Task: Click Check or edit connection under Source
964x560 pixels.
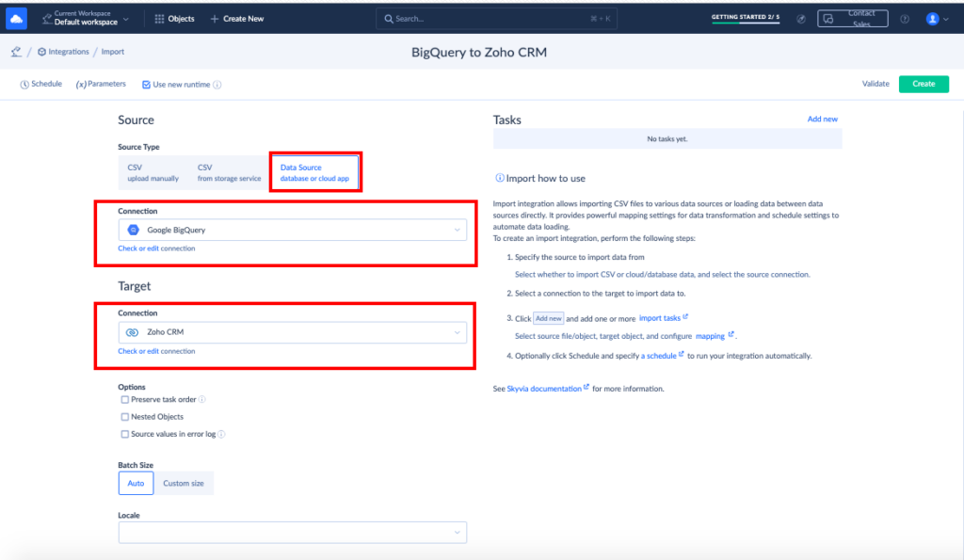Action: pyautogui.click(x=156, y=248)
